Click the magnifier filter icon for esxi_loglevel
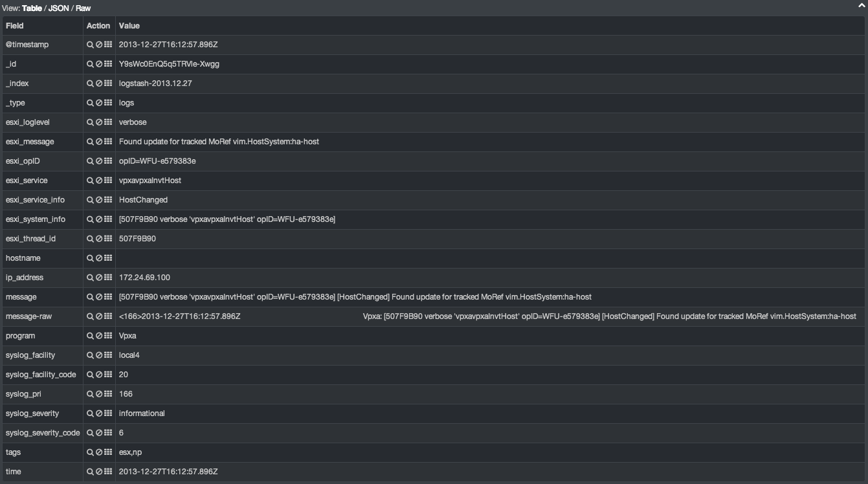The height and width of the screenshot is (484, 868). (91, 122)
